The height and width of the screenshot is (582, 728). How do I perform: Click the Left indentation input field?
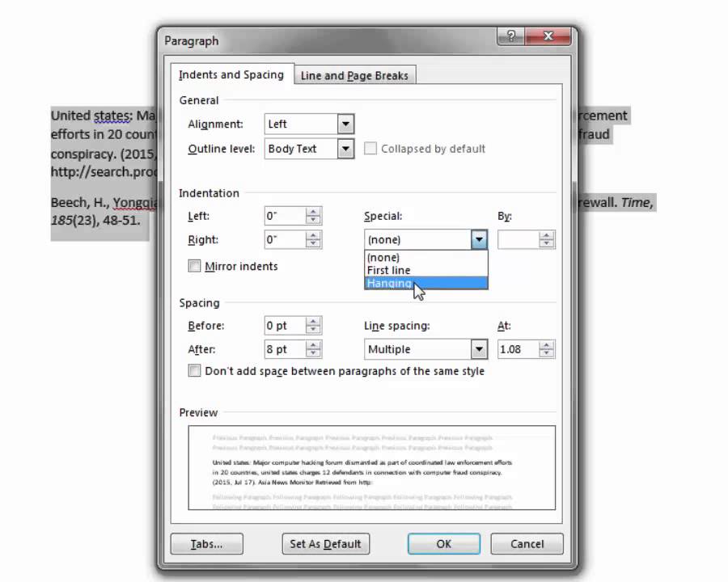point(285,216)
